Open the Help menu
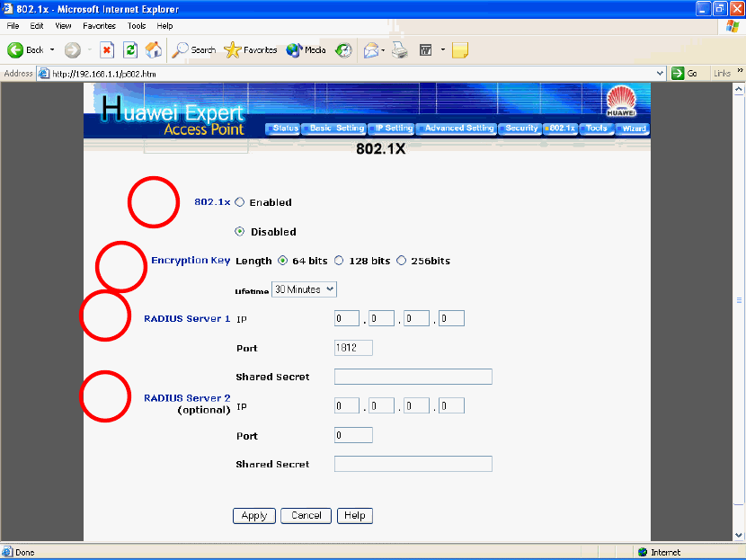The height and width of the screenshot is (560, 746). [164, 26]
